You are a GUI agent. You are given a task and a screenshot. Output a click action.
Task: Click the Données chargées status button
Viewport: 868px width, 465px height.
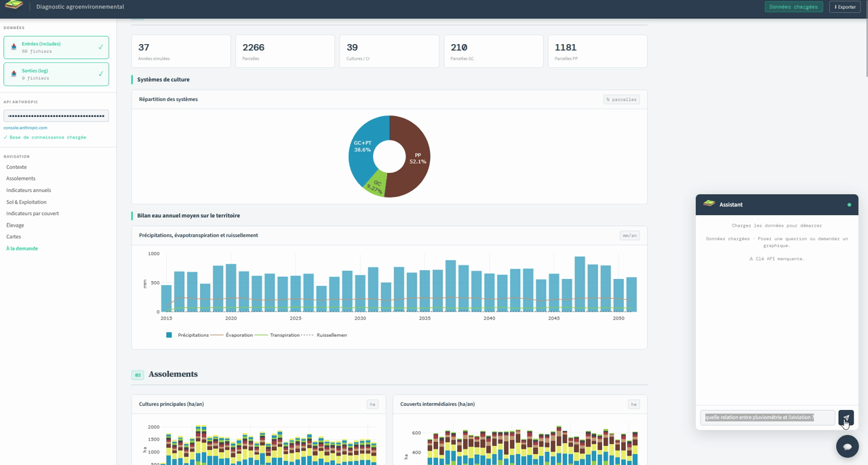(x=793, y=7)
